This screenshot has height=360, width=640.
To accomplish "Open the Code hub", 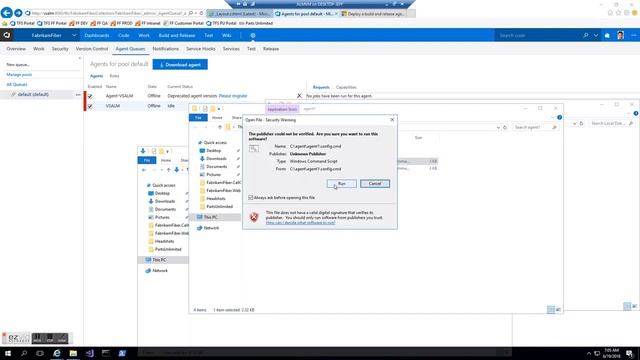I will pos(124,36).
